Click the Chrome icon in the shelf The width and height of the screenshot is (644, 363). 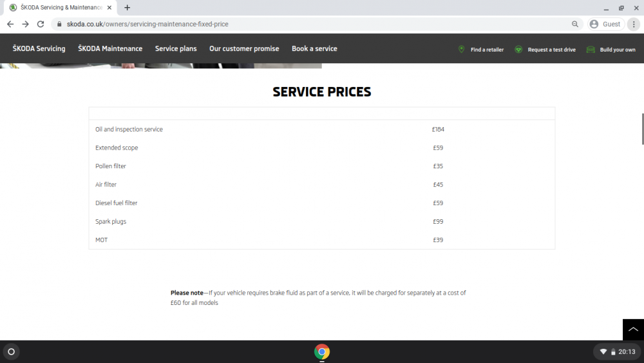(322, 351)
